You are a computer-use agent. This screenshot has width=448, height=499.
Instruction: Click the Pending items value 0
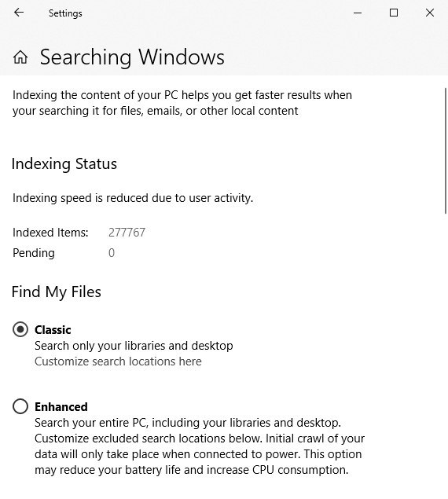(x=112, y=253)
